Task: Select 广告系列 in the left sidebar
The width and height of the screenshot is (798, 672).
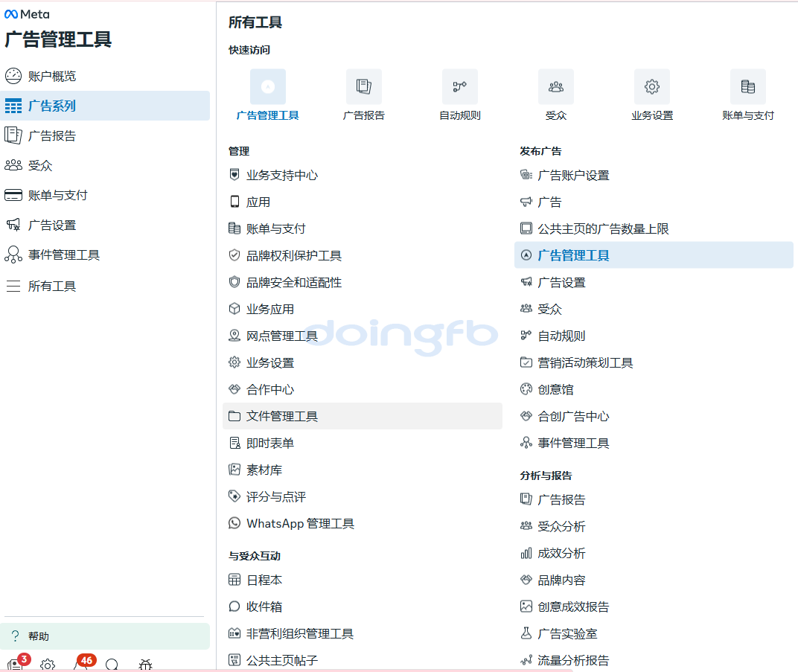Action: 105,106
